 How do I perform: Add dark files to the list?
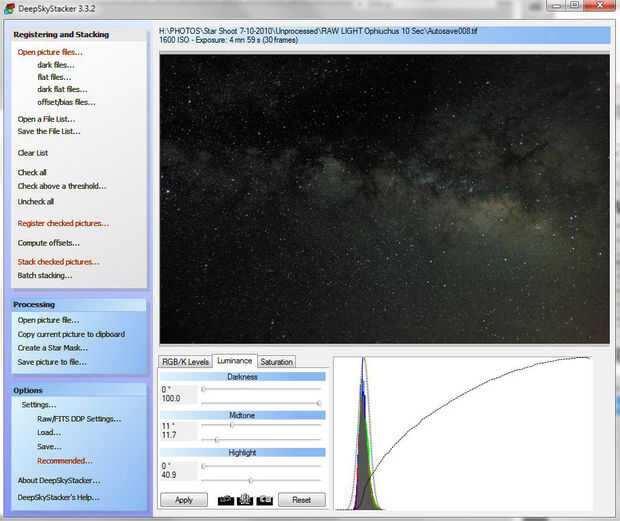[x=55, y=65]
